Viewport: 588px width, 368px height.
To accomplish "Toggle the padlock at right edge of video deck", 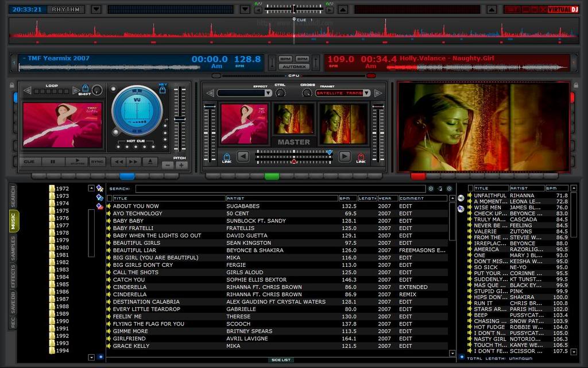I will click(x=576, y=85).
